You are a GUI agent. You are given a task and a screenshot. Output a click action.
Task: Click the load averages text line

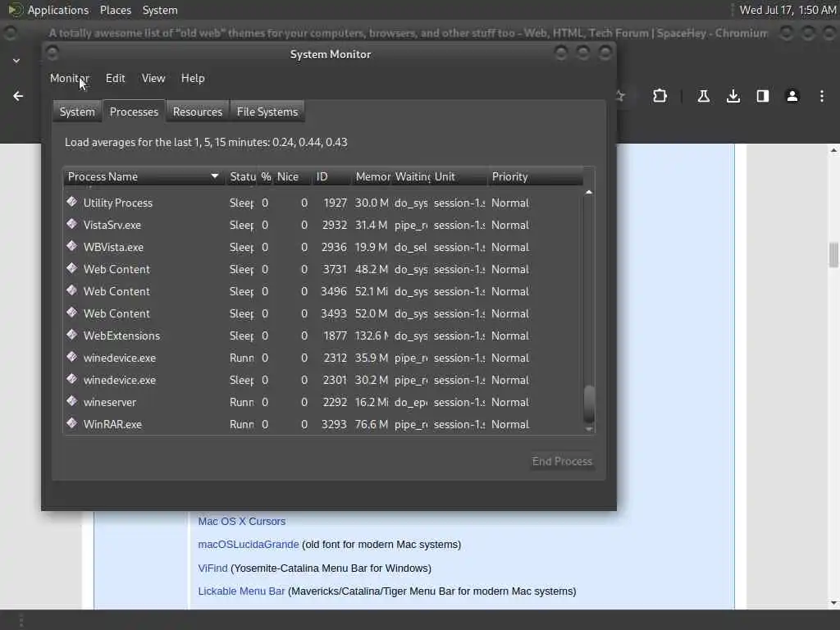pyautogui.click(x=206, y=143)
